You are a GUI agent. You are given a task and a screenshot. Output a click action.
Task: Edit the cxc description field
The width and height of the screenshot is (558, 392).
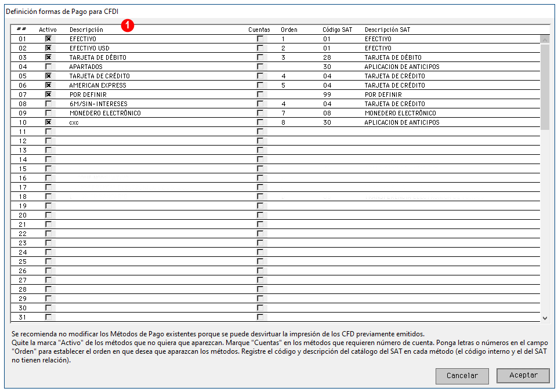point(74,122)
